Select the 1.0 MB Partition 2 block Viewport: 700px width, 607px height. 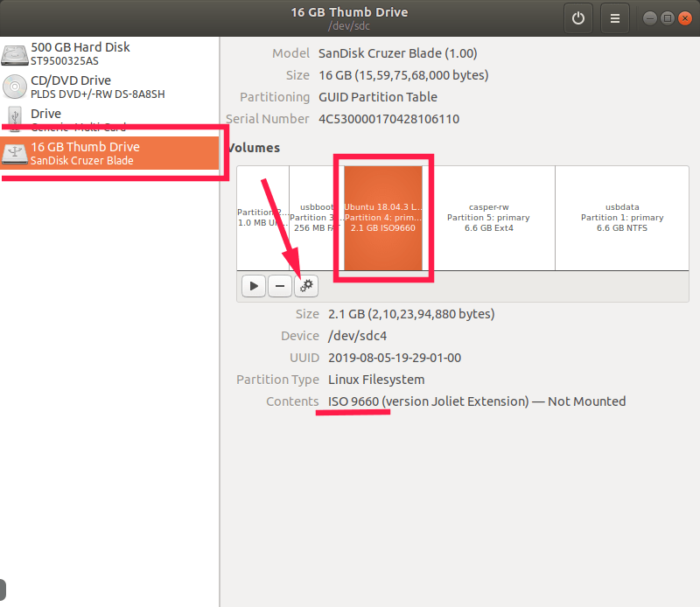(262, 218)
